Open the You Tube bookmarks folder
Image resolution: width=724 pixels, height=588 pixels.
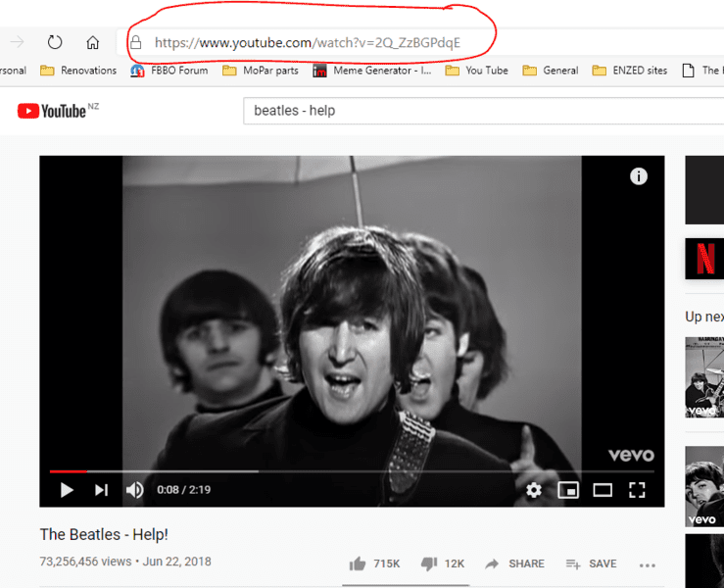tap(476, 71)
